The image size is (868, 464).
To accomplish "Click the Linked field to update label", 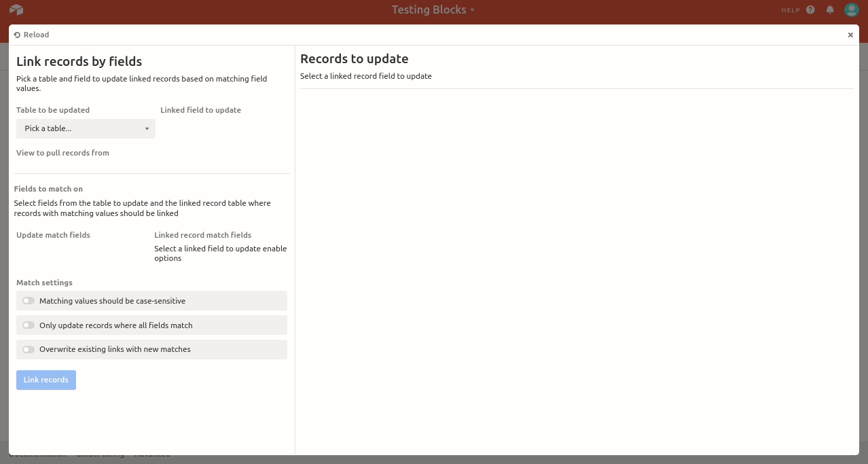I will (x=200, y=110).
